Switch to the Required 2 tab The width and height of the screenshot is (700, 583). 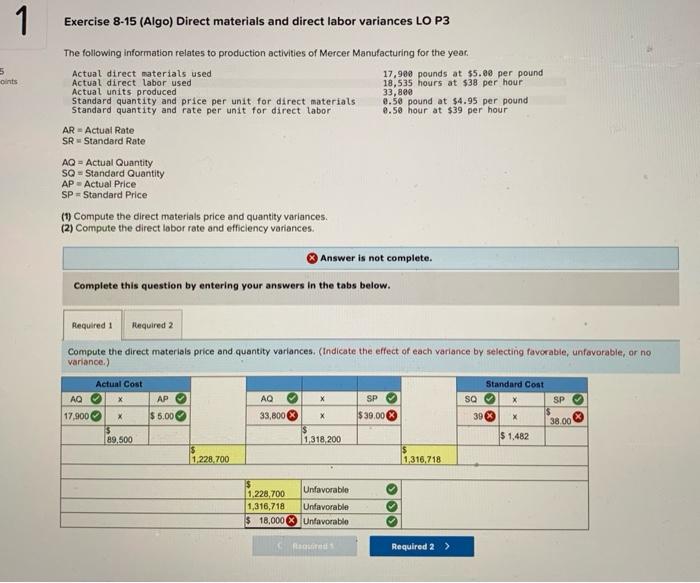coord(153,325)
